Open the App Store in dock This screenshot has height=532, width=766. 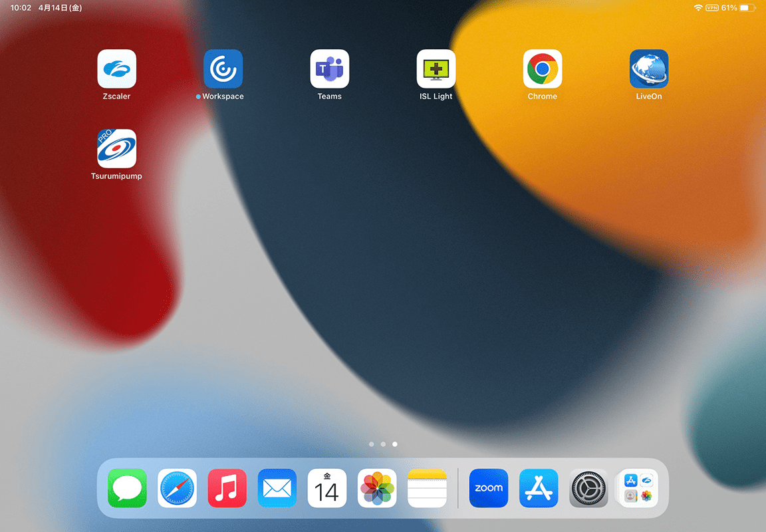[539, 488]
